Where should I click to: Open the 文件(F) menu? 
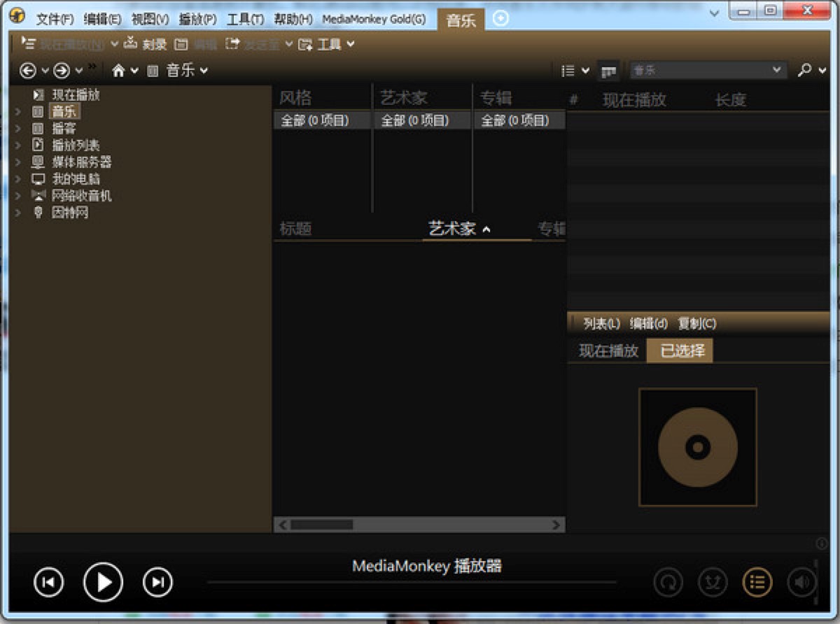(x=55, y=19)
